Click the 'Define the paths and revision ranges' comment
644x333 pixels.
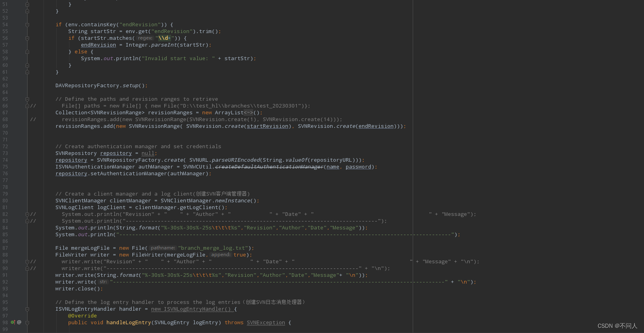tap(137, 99)
